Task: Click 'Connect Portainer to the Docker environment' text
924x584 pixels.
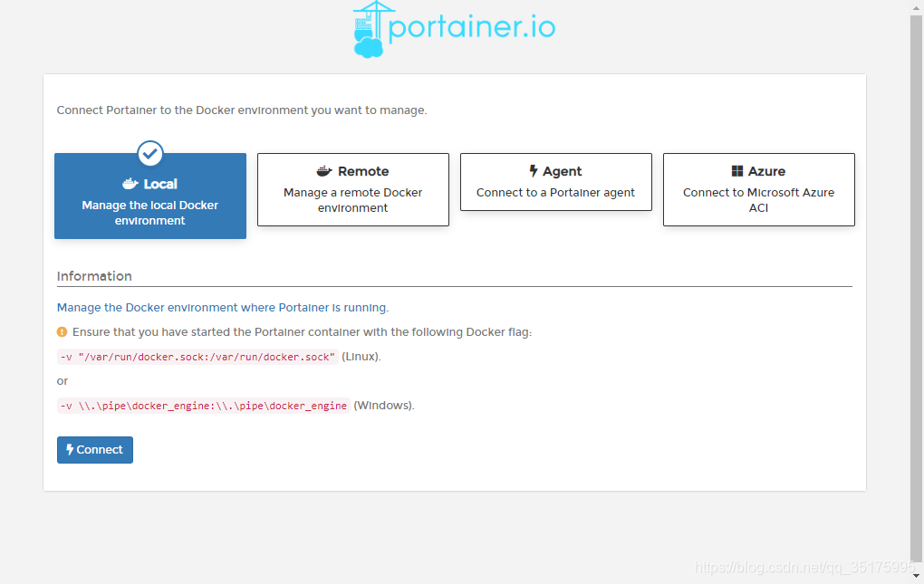Action: point(242,110)
